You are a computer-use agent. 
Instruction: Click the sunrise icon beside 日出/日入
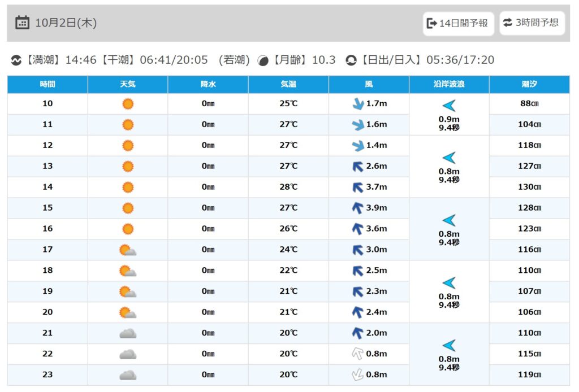351,60
